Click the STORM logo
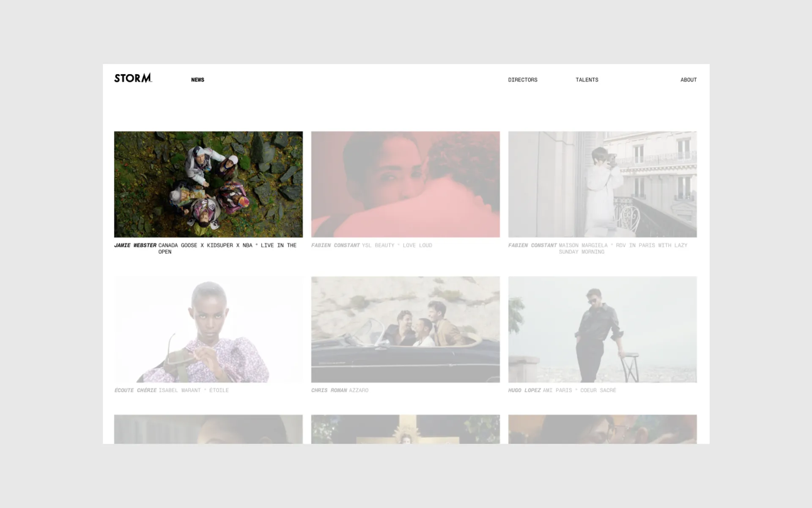Viewport: 812px width, 508px height. (x=133, y=78)
